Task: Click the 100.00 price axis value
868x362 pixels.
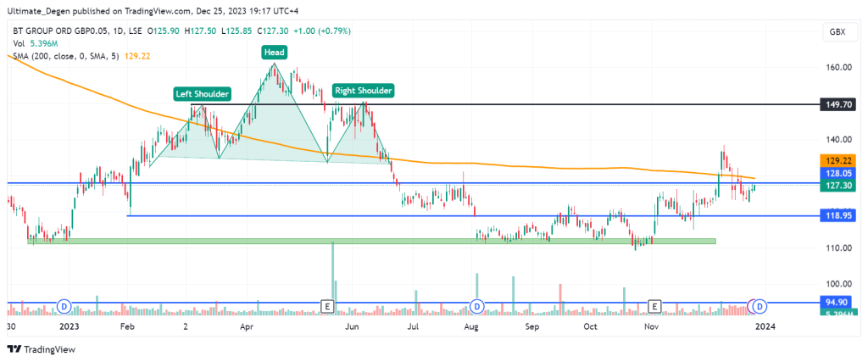Action: pos(839,284)
